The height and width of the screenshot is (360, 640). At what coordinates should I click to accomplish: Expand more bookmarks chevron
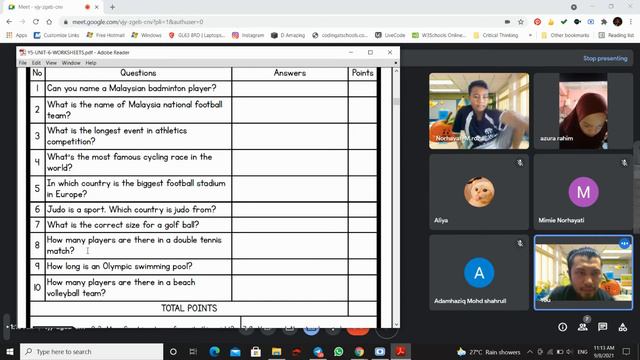(x=530, y=36)
